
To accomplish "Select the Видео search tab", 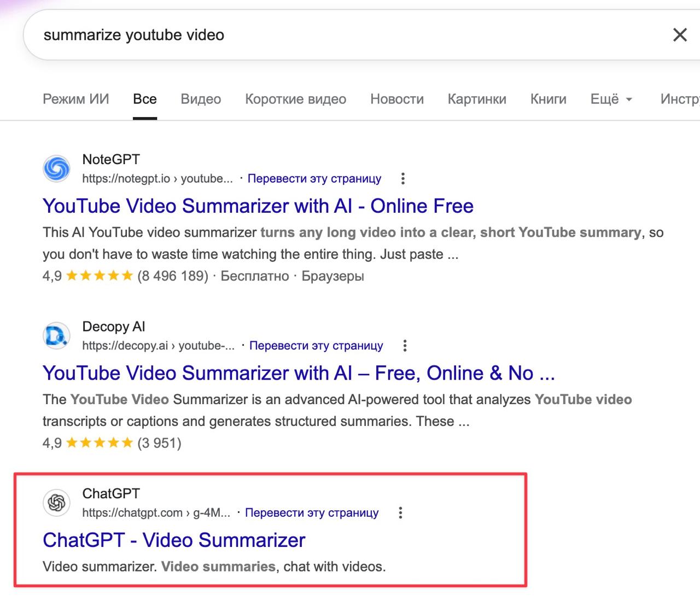I will (201, 99).
